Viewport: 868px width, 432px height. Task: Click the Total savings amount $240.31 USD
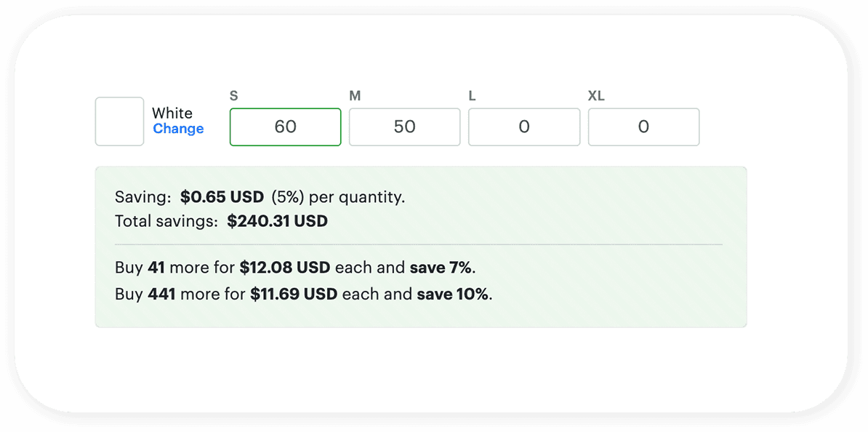coord(277,220)
